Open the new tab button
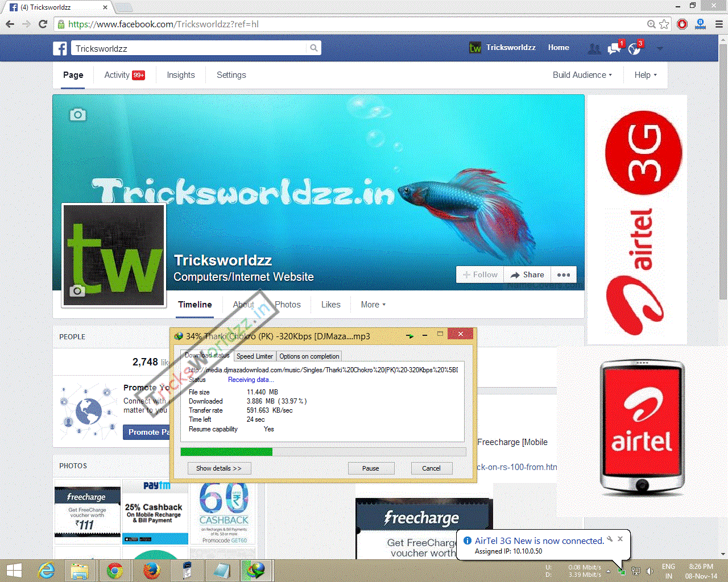This screenshot has height=582, width=728. click(x=124, y=7)
